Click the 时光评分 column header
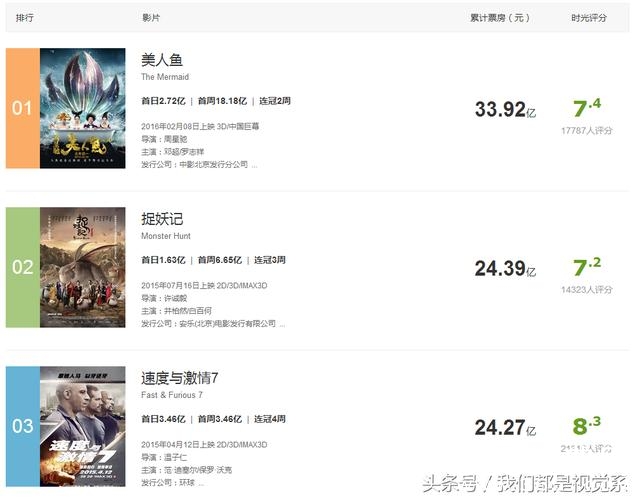The image size is (640, 500). click(x=589, y=18)
